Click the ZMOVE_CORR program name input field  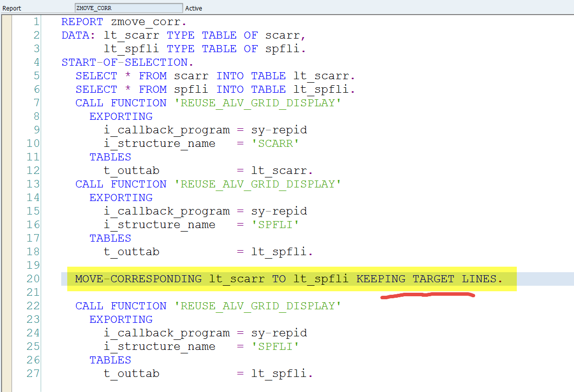pos(128,8)
